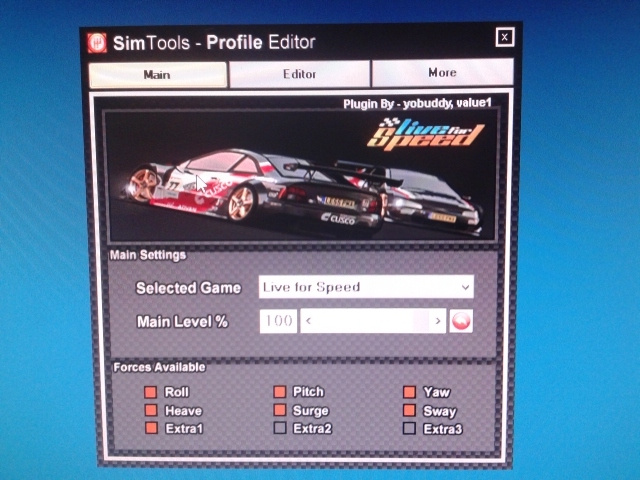Viewport: 640px width, 480px height.
Task: Toggle the Heave force checkbox
Action: [151, 410]
